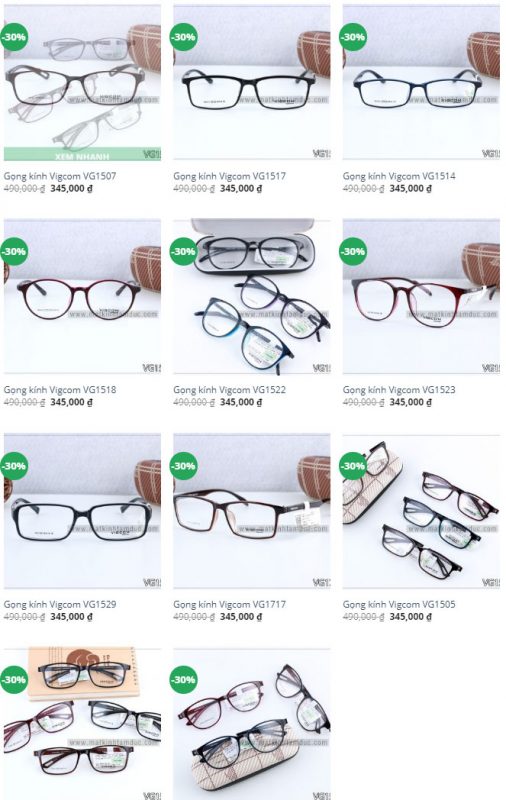The height and width of the screenshot is (800, 506).
Task: Open the Gọng kính Vigcom VG1505 product link
Action: (399, 604)
